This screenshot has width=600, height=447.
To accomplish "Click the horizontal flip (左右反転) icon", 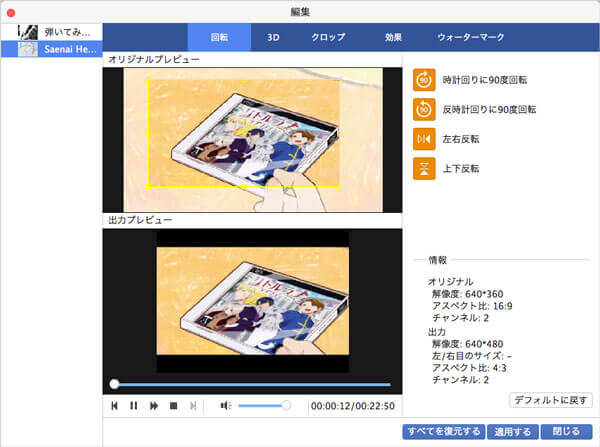I will point(424,139).
